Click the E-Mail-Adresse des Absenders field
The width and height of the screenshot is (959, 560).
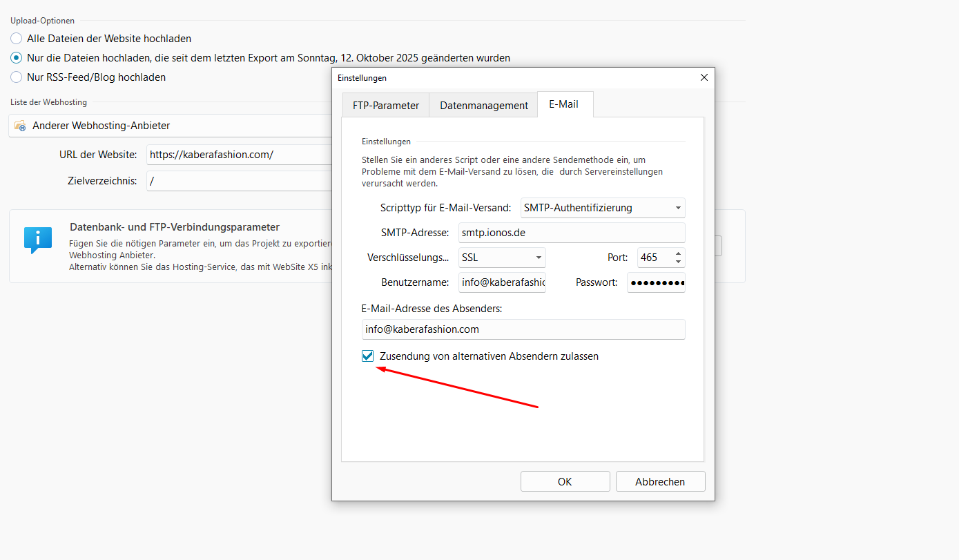[523, 329]
